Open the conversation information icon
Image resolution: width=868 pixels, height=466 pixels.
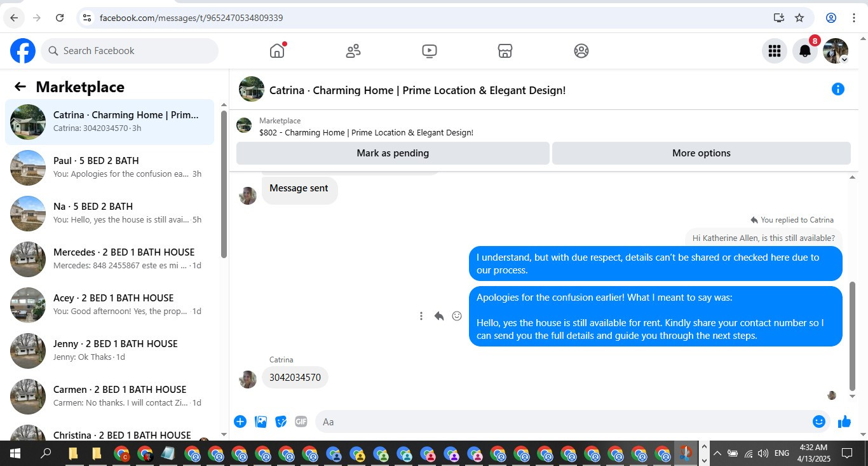[838, 90]
